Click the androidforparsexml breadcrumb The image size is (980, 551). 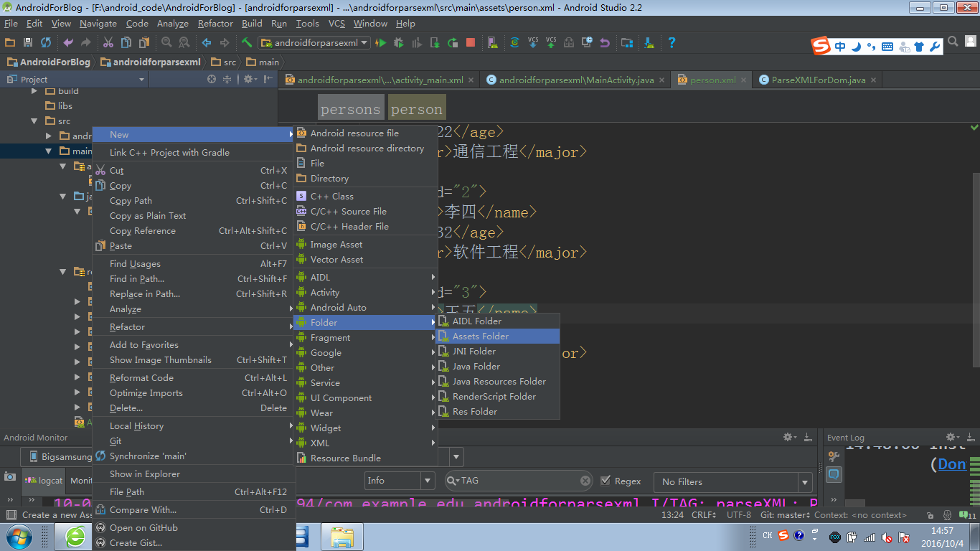tap(151, 62)
